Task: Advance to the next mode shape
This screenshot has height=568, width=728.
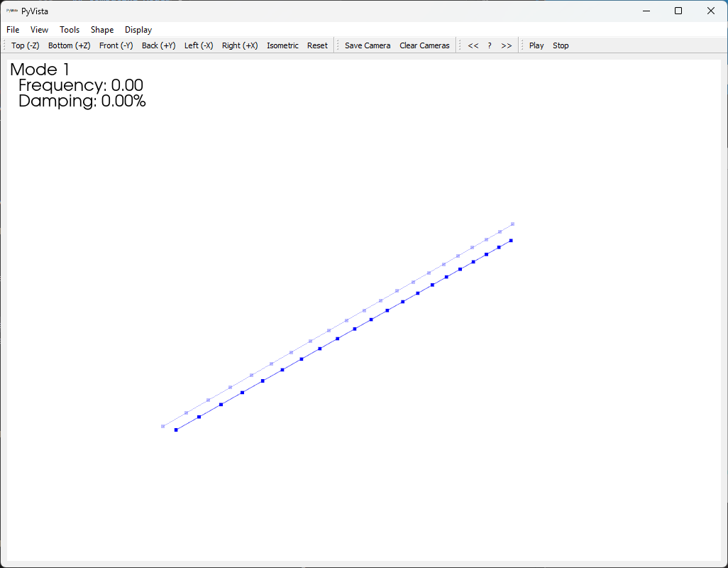Action: 506,45
